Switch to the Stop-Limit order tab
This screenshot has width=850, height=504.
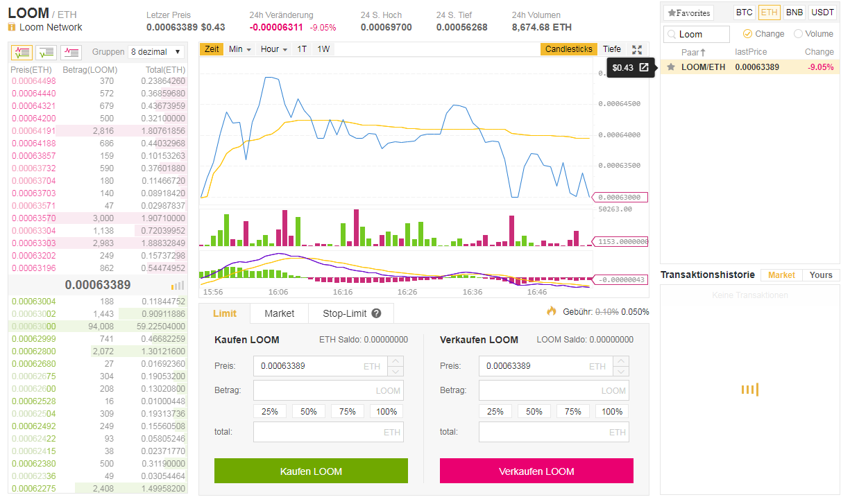point(351,313)
